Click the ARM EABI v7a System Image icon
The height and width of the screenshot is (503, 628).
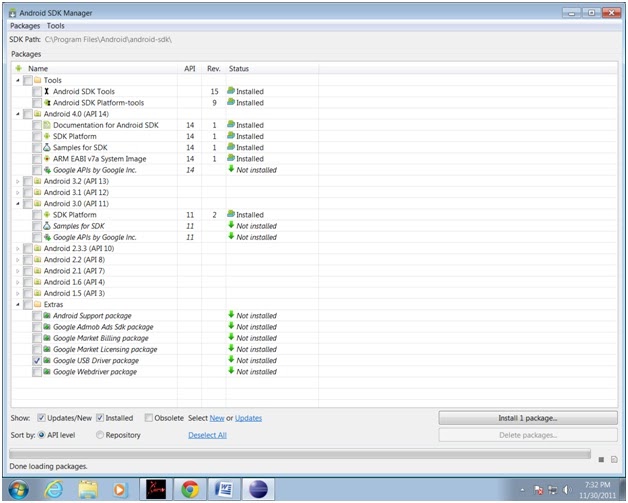pos(47,159)
